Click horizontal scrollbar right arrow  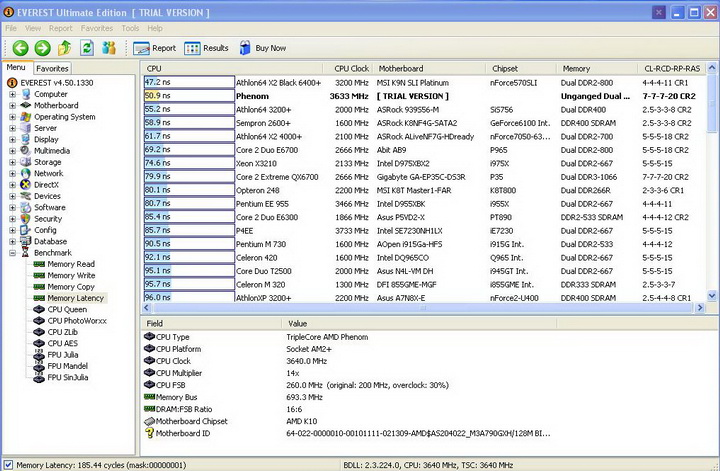tap(700, 308)
